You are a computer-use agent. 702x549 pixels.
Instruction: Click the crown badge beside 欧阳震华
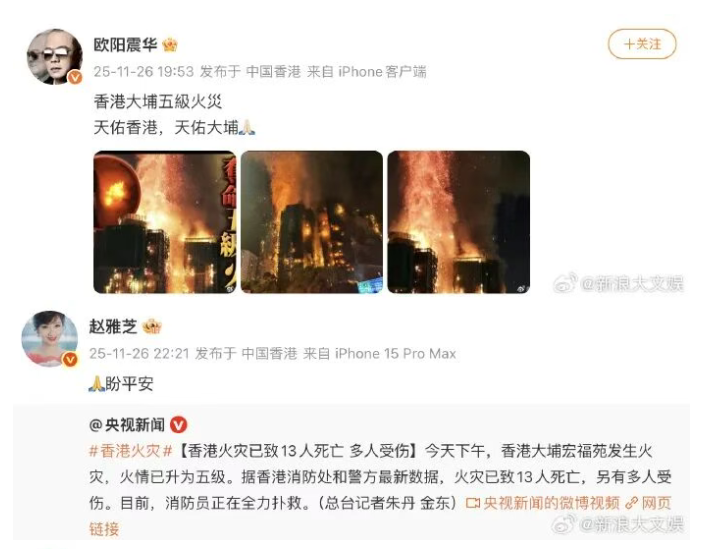click(x=170, y=45)
